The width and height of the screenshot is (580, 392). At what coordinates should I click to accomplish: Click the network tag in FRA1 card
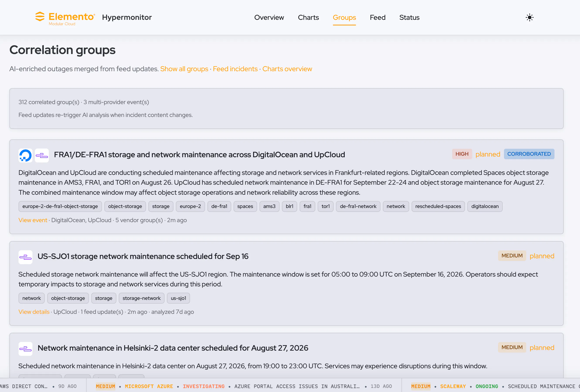[x=396, y=206]
